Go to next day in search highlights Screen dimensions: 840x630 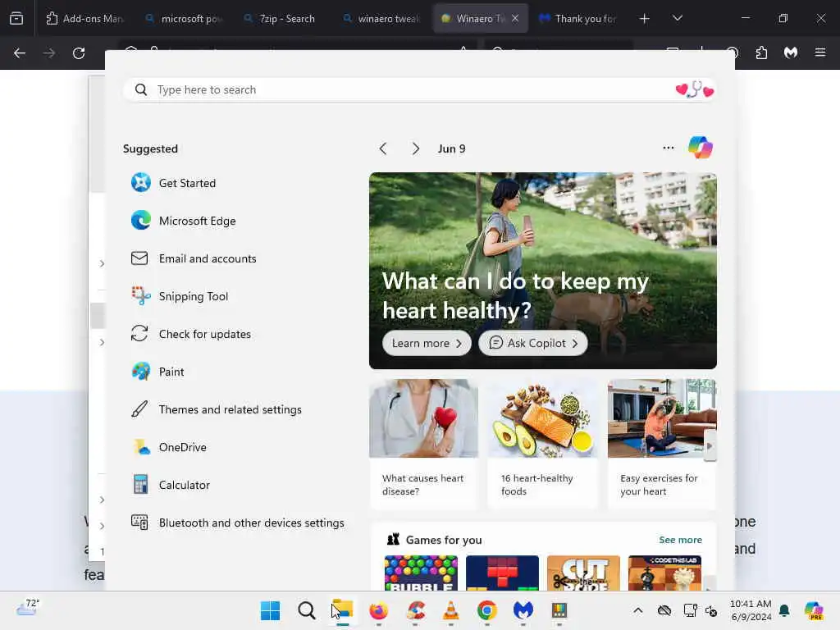416,148
